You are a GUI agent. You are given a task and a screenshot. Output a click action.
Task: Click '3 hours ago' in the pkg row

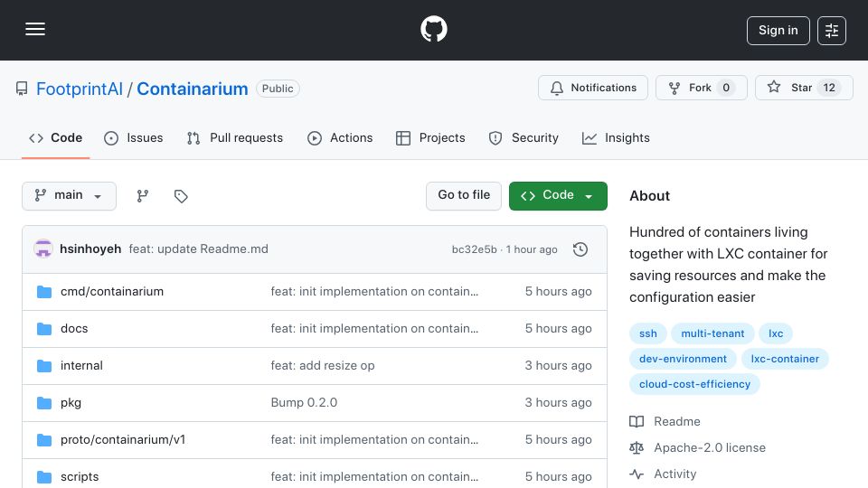coord(558,403)
